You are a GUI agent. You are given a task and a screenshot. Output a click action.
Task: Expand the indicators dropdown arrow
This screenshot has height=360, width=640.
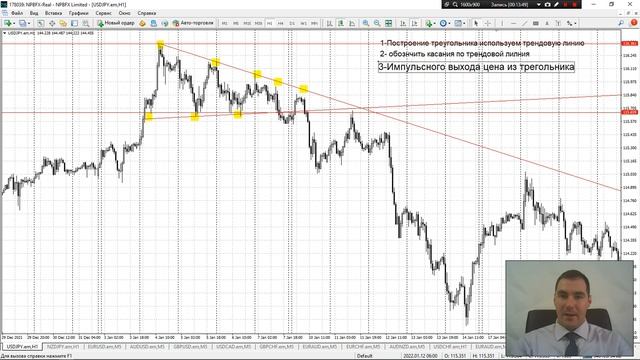[x=435, y=24]
